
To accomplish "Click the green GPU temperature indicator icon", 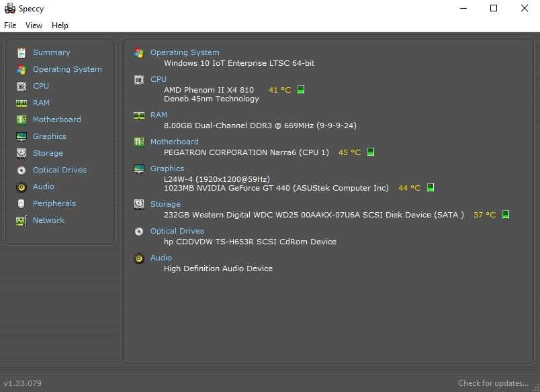I will pyautogui.click(x=431, y=187).
